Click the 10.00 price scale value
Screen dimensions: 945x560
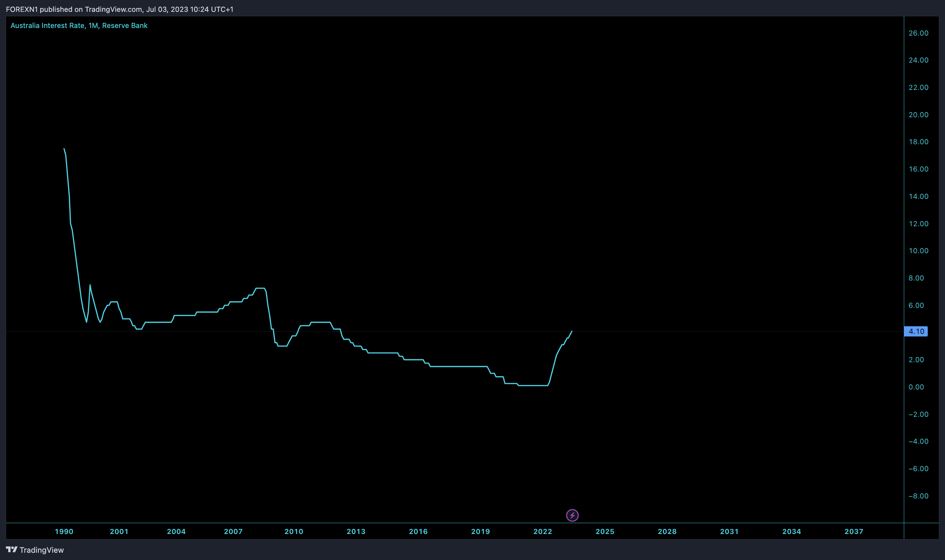(918, 251)
